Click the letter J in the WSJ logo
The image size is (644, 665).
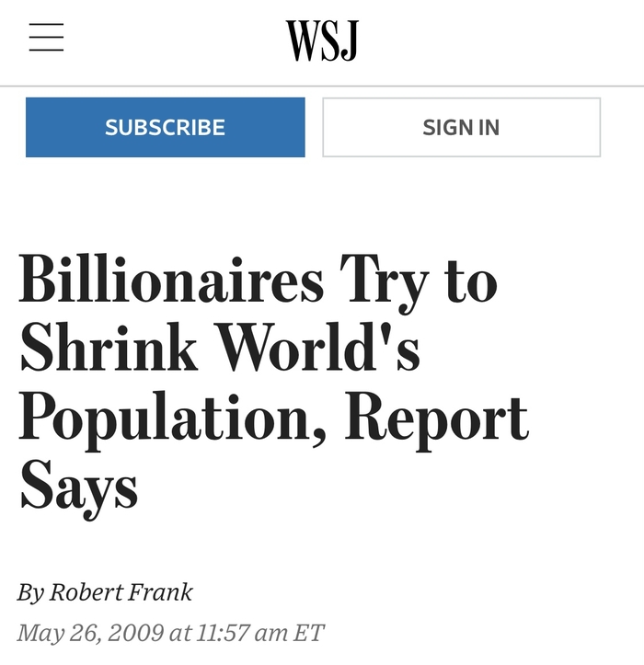coord(351,40)
